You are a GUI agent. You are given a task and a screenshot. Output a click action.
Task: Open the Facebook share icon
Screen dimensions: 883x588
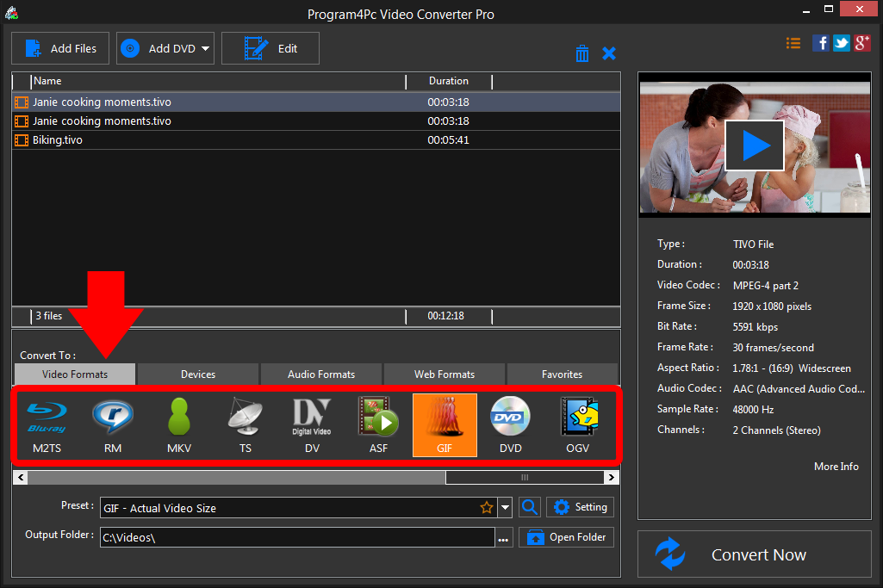pyautogui.click(x=820, y=43)
